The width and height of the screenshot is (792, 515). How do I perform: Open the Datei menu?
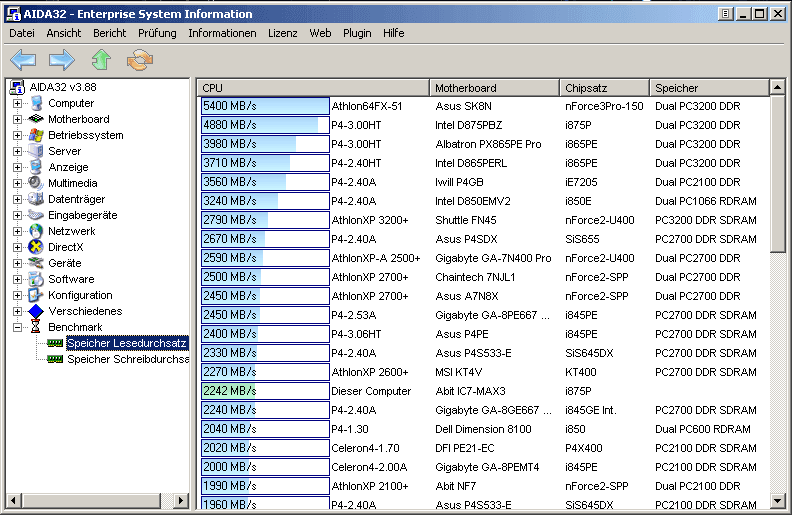click(x=22, y=33)
